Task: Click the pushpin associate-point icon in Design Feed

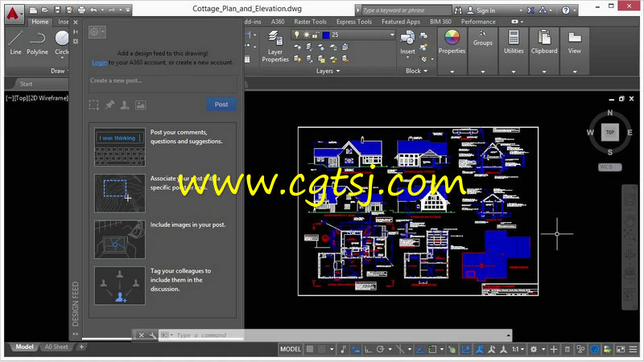Action: [x=109, y=105]
